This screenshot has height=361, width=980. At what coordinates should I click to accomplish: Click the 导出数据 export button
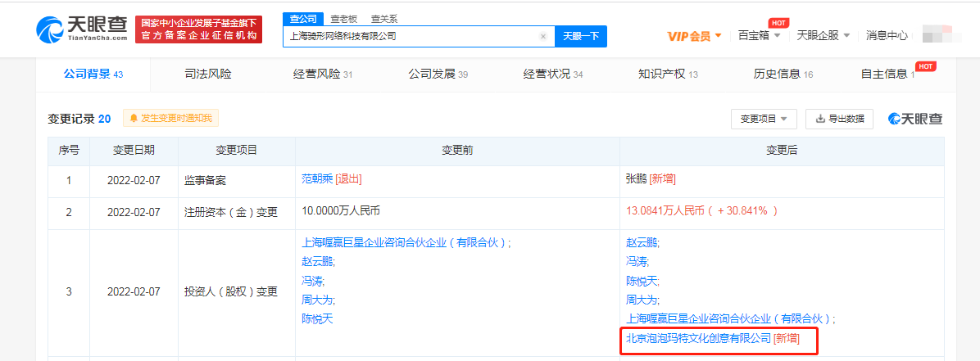tap(839, 119)
